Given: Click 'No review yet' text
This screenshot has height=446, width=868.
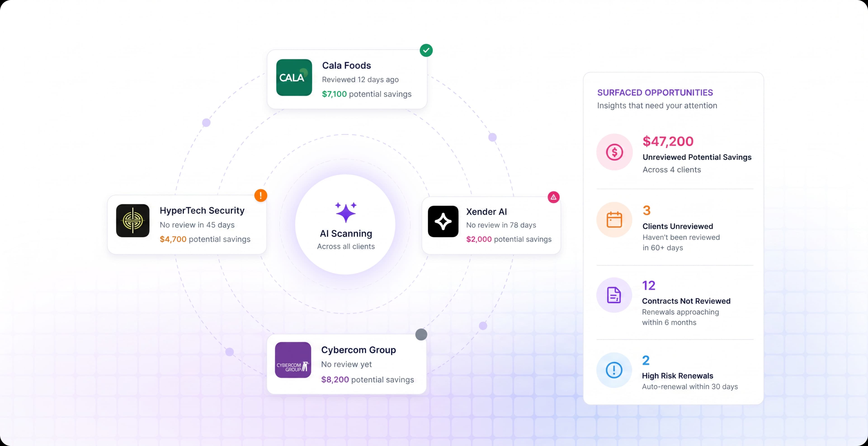Looking at the screenshot, I should 346,364.
